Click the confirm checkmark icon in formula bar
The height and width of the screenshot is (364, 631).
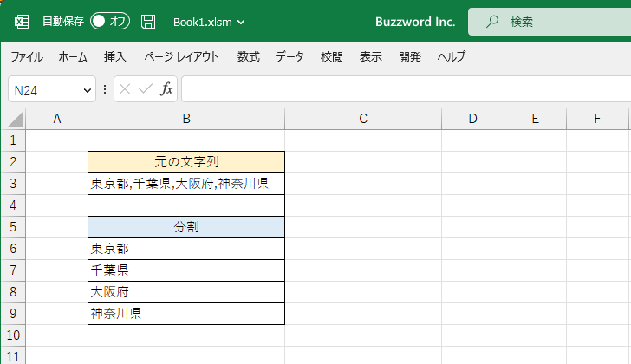click(146, 89)
